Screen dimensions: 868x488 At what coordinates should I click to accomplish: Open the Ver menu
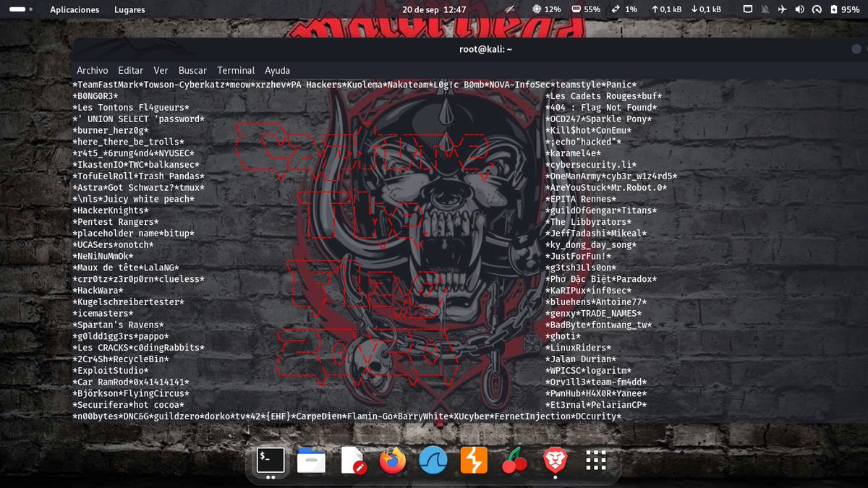click(161, 70)
